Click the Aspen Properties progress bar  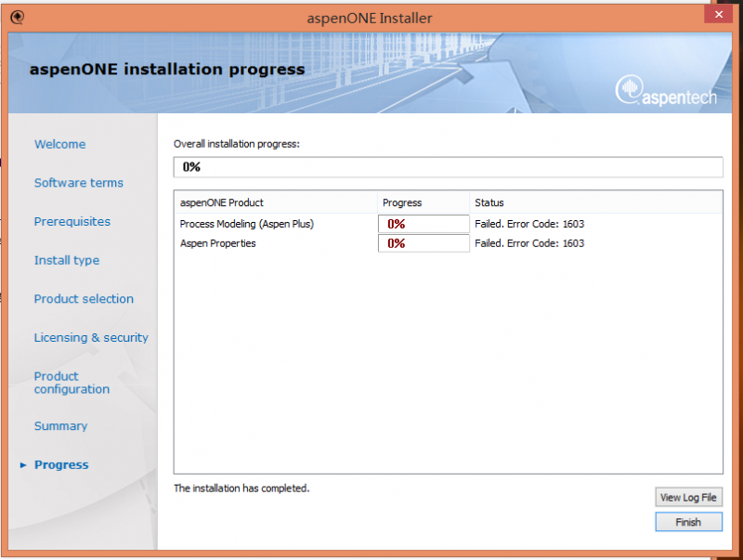tap(424, 243)
